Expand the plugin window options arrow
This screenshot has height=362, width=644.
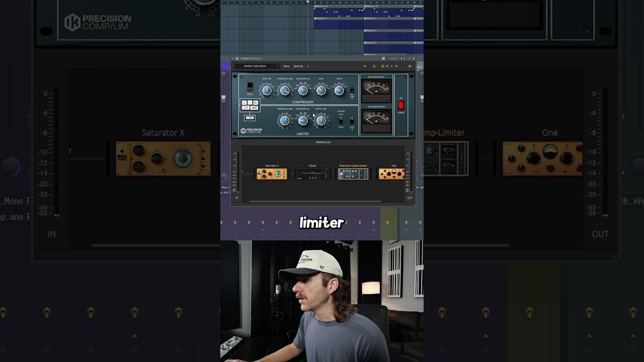coord(233,58)
